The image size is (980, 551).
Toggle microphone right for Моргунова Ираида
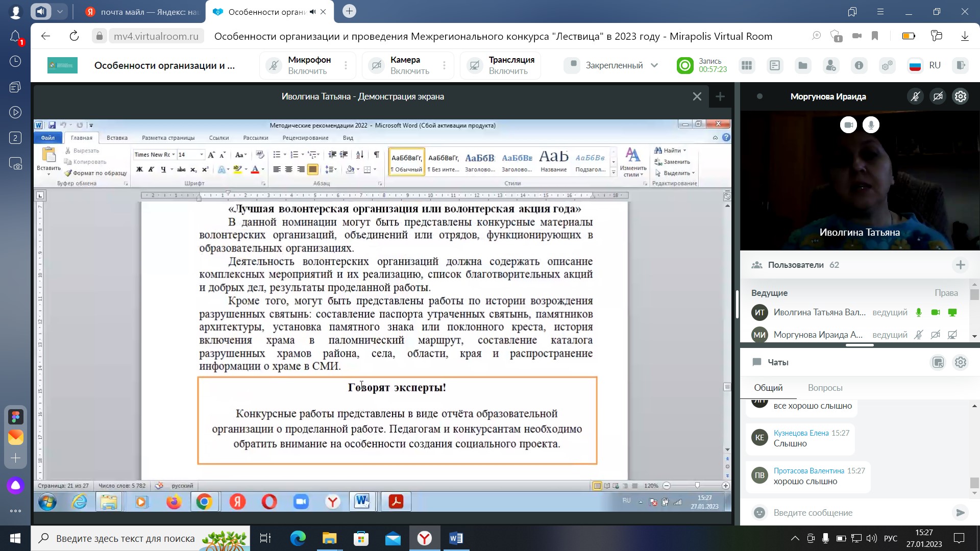pyautogui.click(x=919, y=335)
